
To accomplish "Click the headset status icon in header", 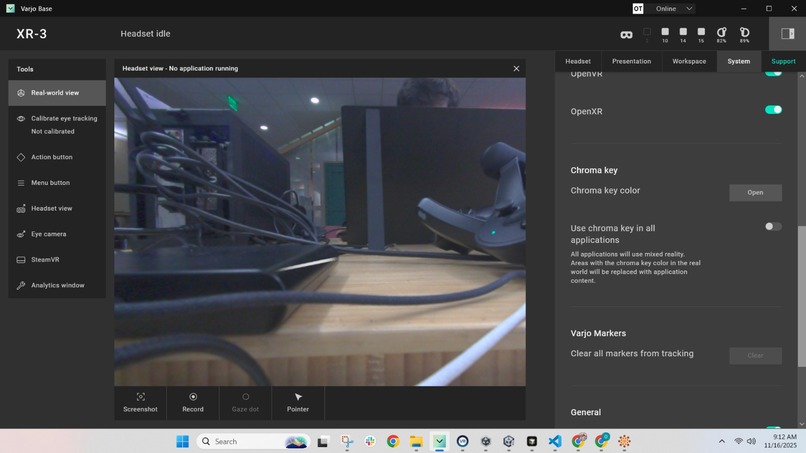I will tap(626, 34).
